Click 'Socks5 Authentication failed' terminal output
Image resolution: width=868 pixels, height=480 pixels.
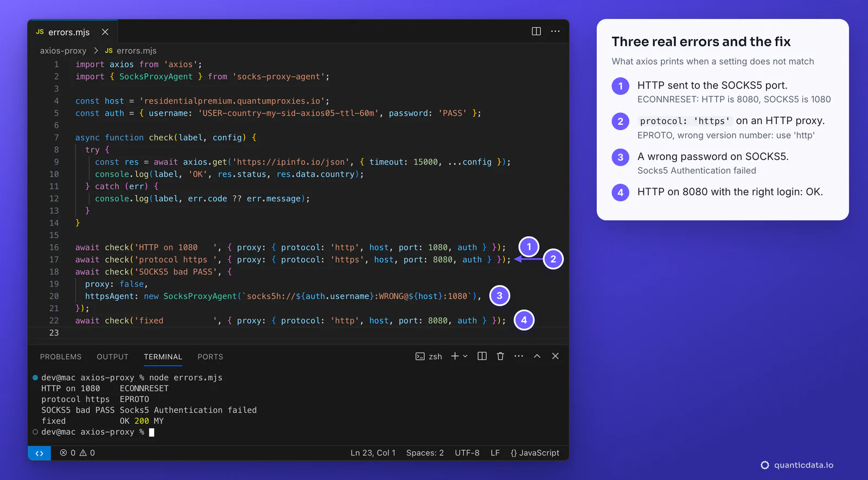pos(188,410)
